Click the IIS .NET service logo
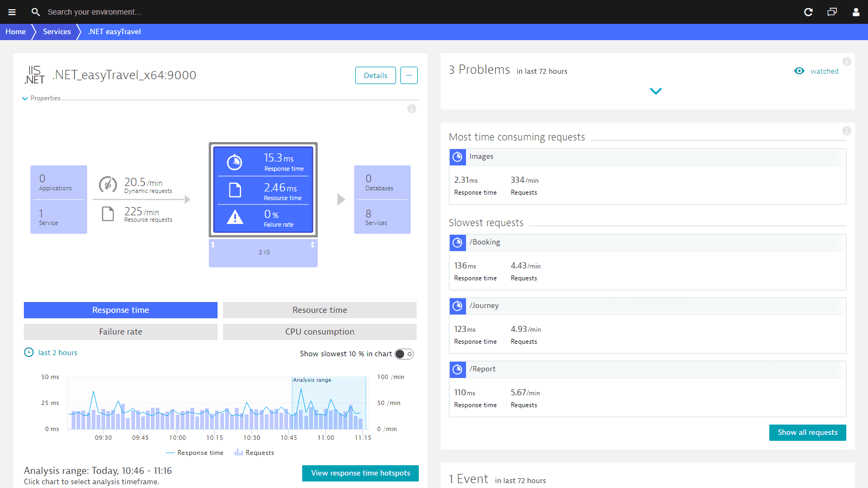 click(35, 75)
